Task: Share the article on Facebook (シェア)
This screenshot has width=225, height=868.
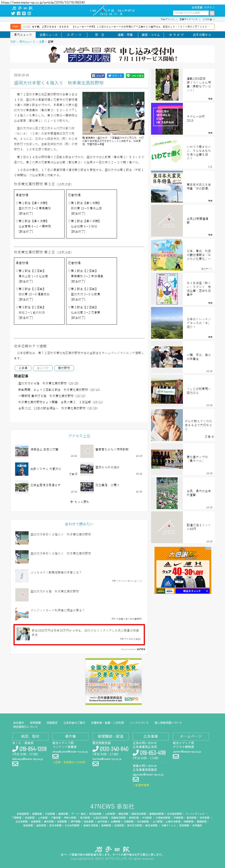Action: (x=98, y=76)
